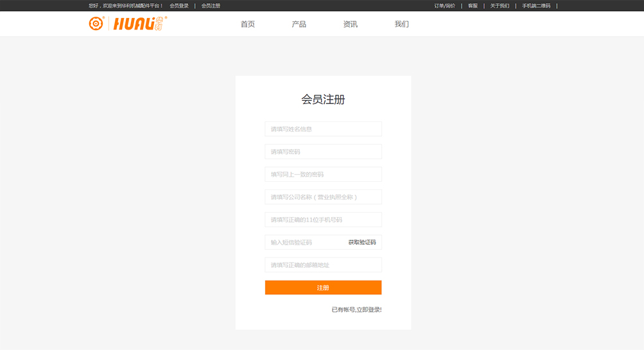Open the 客服 link in top bar
This screenshot has height=350, width=644.
(473, 6)
